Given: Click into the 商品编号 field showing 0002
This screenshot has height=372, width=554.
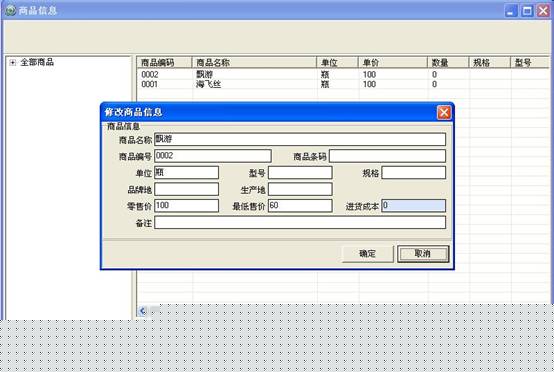Looking at the screenshot, I should (x=213, y=156).
